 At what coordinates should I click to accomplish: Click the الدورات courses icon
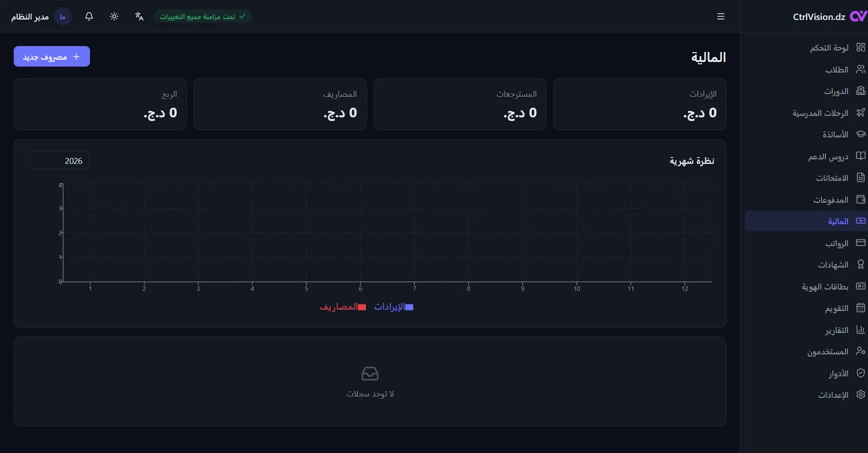tap(860, 91)
